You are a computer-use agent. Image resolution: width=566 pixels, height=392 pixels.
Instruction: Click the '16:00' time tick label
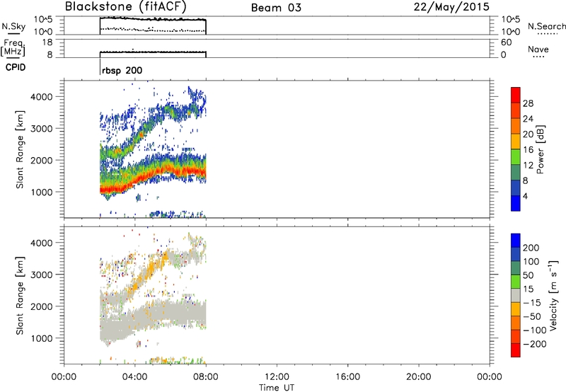[x=347, y=377]
